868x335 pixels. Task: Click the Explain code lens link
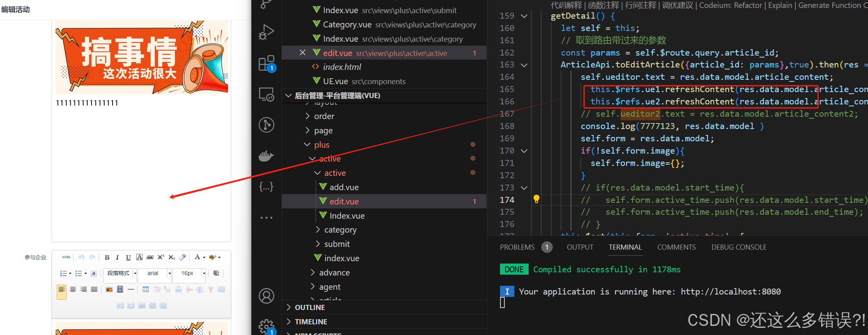tap(780, 5)
